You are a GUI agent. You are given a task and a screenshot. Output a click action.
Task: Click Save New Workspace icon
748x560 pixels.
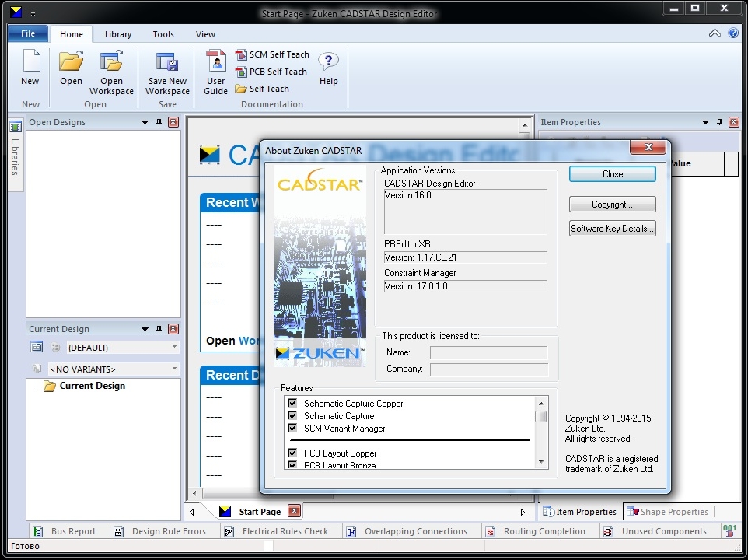167,61
